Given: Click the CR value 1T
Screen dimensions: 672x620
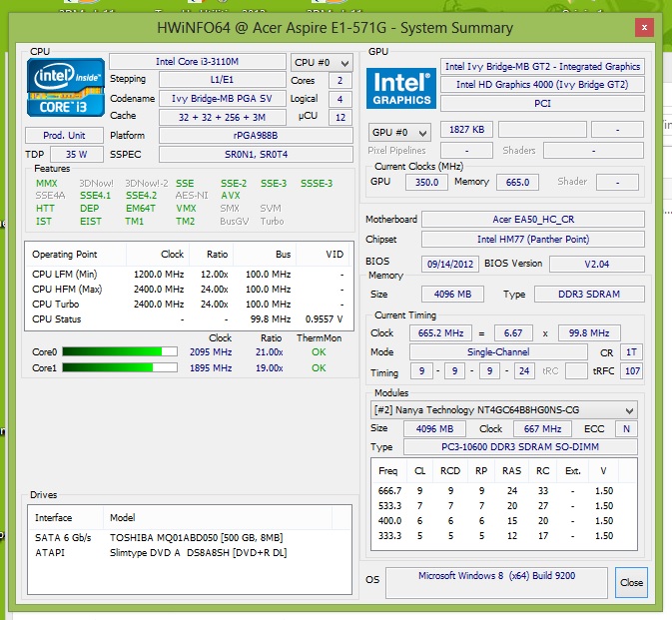Looking at the screenshot, I should pyautogui.click(x=631, y=352).
